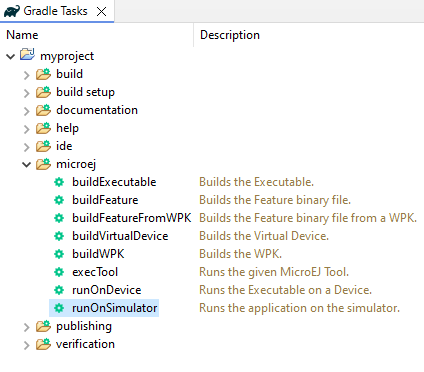Click the buildVirtualDevice task gear icon
Image resolution: width=424 pixels, height=372 pixels.
59,236
